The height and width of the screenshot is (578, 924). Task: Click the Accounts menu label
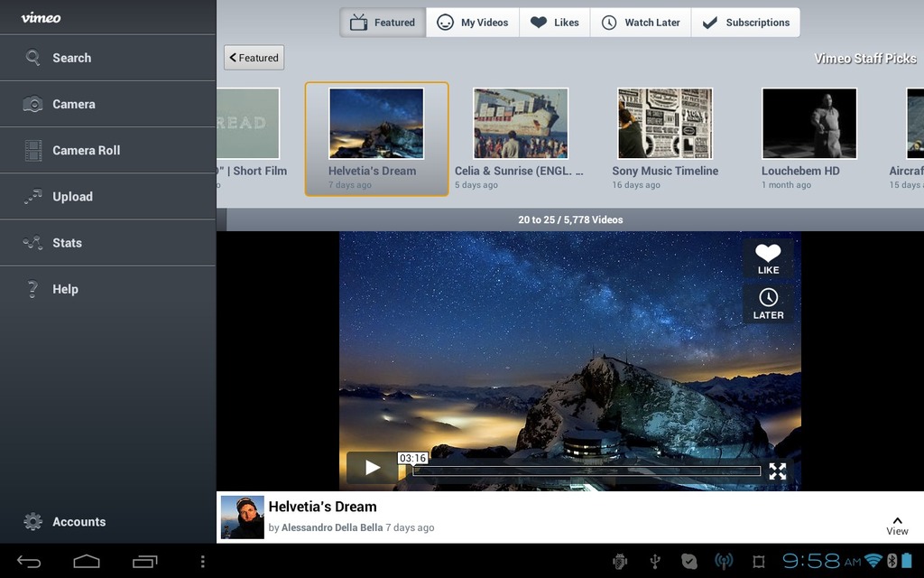(x=79, y=521)
